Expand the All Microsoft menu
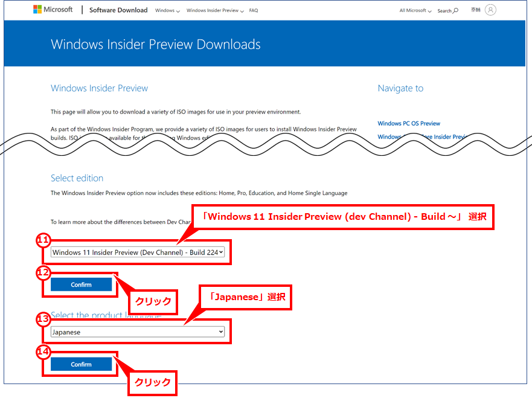This screenshot has width=532, height=398. (x=415, y=10)
